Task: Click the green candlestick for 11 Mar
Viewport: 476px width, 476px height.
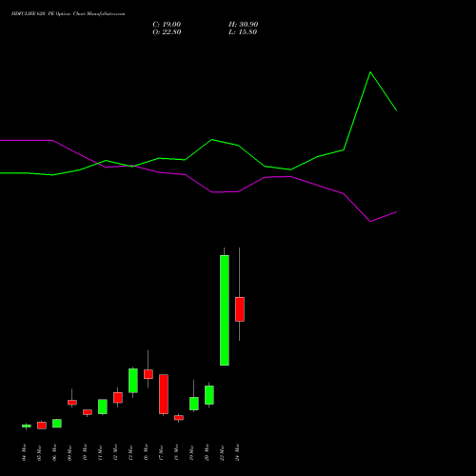Action: tap(103, 407)
